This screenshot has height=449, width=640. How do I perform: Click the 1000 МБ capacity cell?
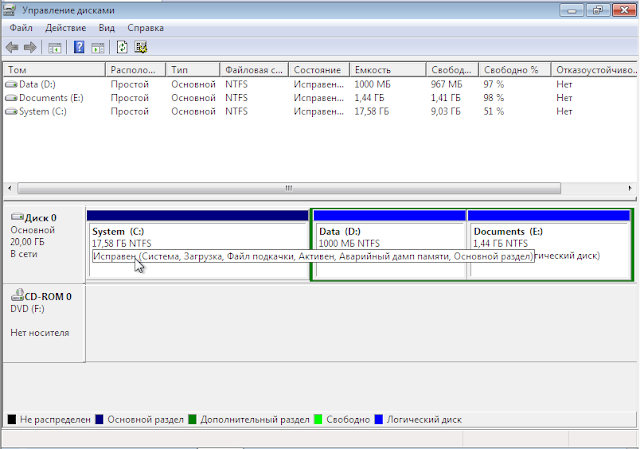(372, 84)
